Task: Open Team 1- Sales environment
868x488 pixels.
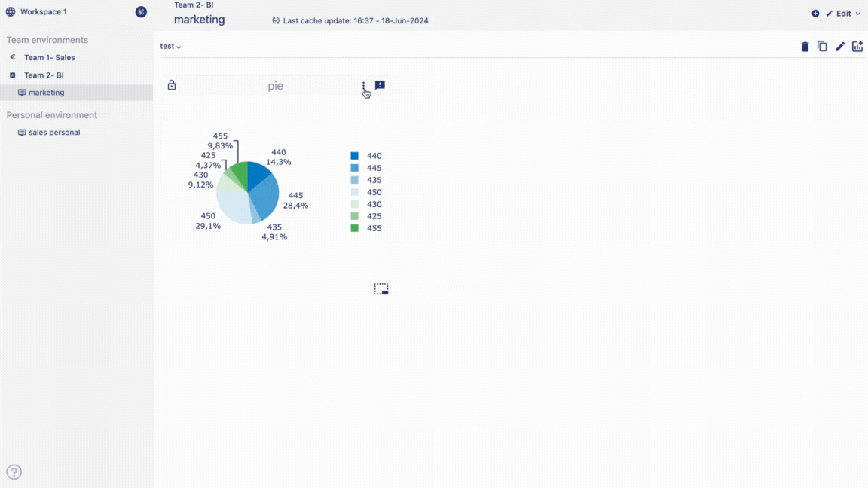Action: (49, 57)
